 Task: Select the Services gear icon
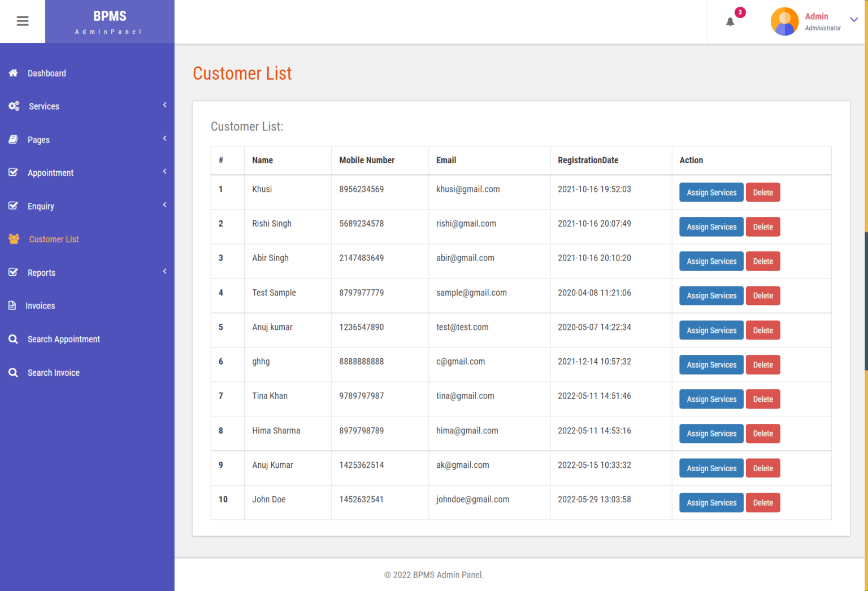point(14,106)
